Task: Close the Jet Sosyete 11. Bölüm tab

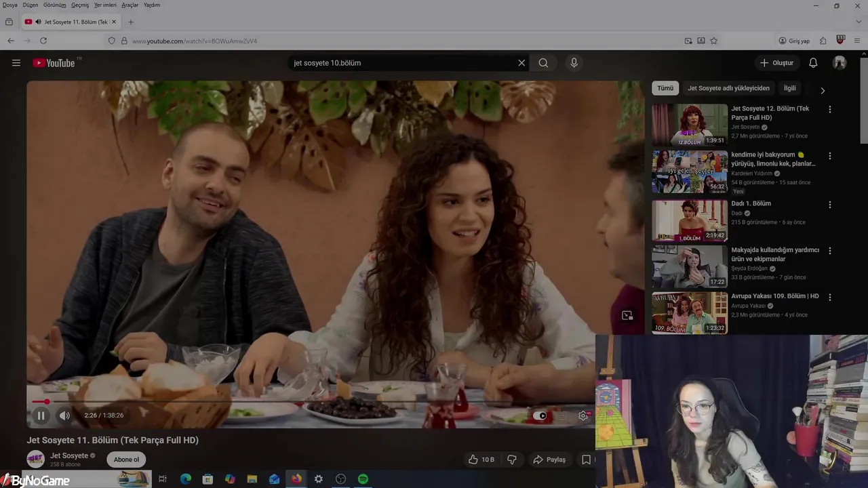Action: tap(114, 22)
